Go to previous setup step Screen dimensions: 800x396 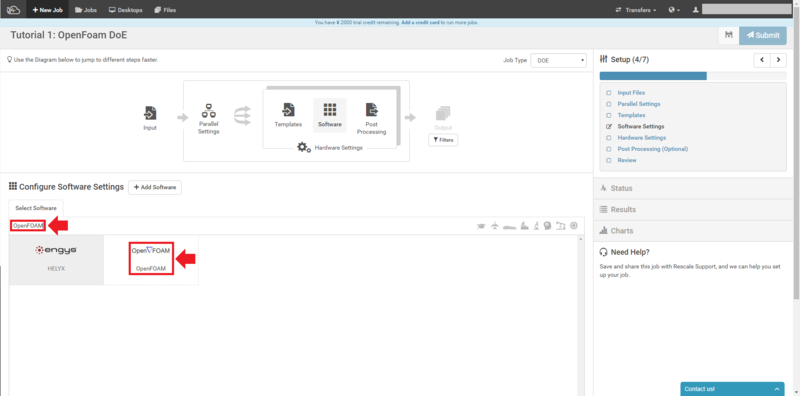tap(762, 60)
